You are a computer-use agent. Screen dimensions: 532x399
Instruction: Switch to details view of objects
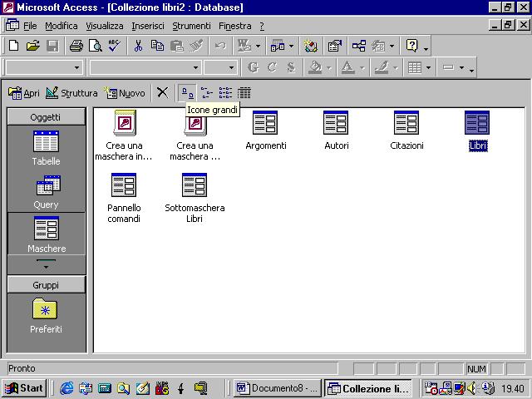pyautogui.click(x=244, y=92)
